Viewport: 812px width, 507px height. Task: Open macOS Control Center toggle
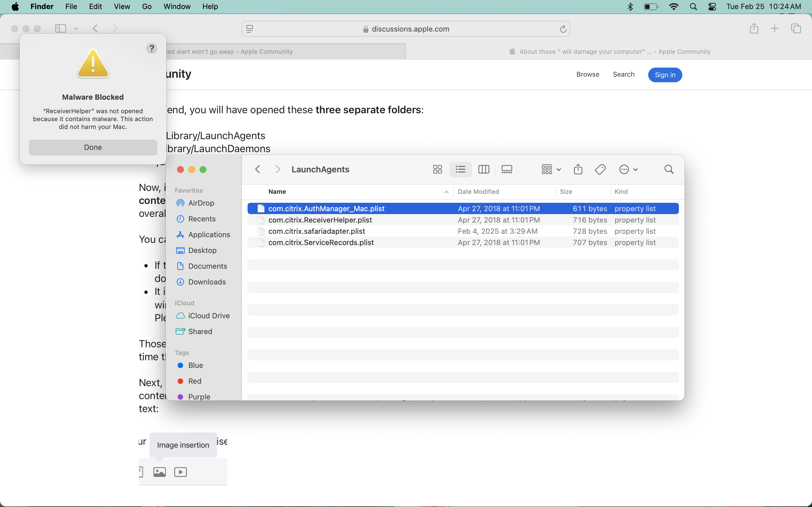click(712, 7)
